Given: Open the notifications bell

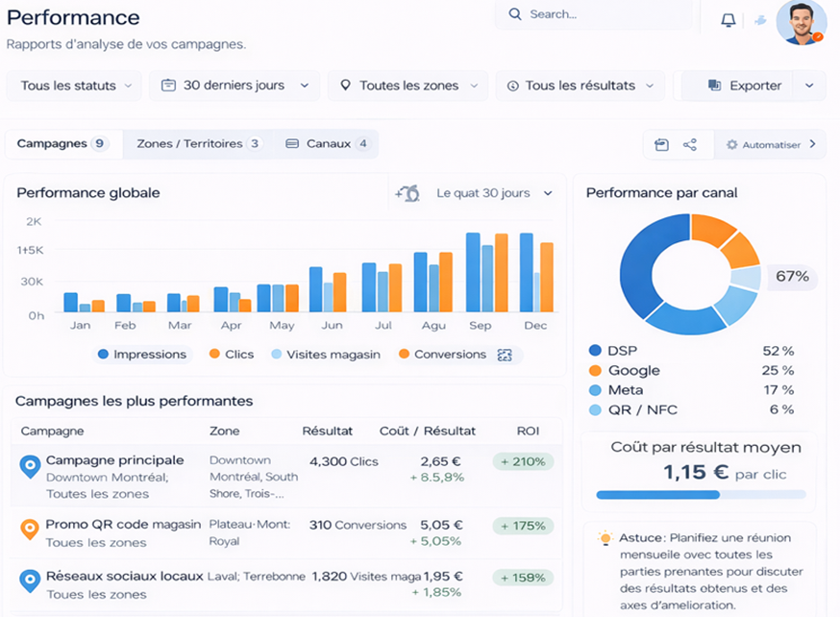Looking at the screenshot, I should [x=728, y=20].
